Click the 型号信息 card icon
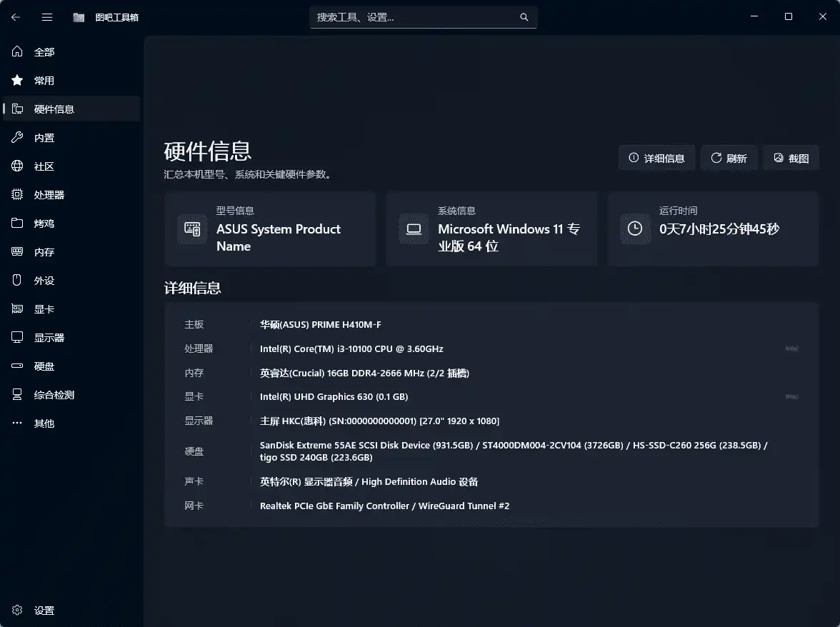 click(191, 229)
